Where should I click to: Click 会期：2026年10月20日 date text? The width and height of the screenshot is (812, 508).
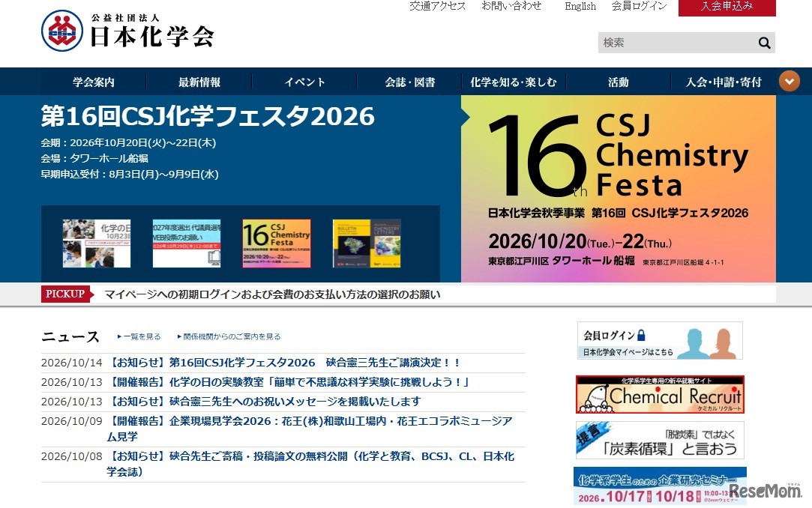click(128, 143)
